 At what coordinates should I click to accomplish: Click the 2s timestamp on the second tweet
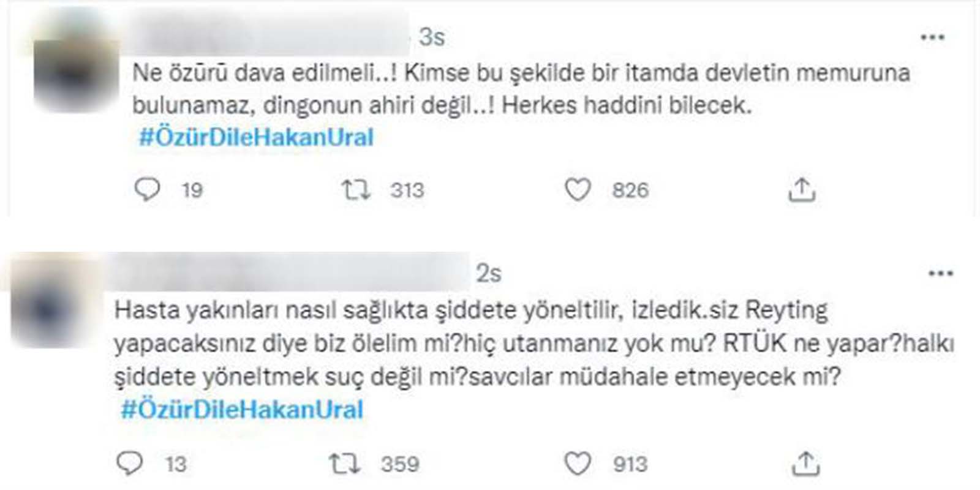[488, 274]
